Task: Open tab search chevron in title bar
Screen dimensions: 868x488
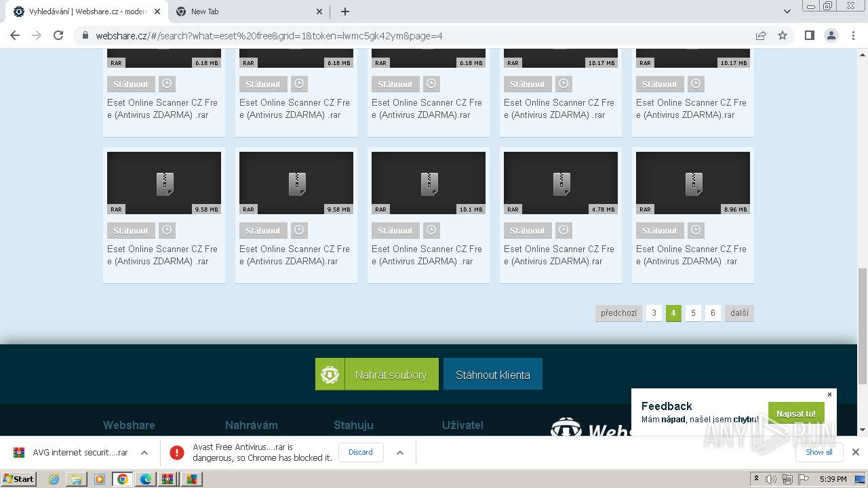Action: tap(787, 12)
